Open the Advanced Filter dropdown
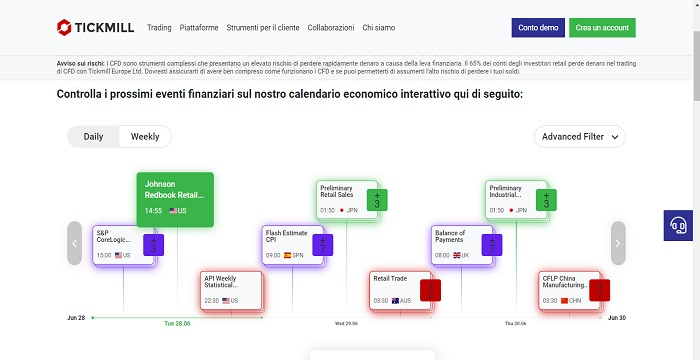The height and width of the screenshot is (360, 700). (x=579, y=137)
